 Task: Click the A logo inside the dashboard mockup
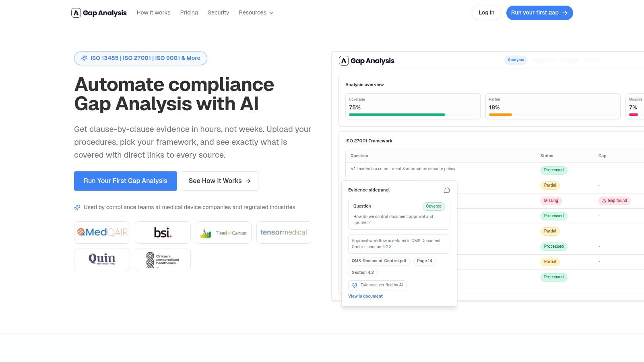tap(343, 60)
